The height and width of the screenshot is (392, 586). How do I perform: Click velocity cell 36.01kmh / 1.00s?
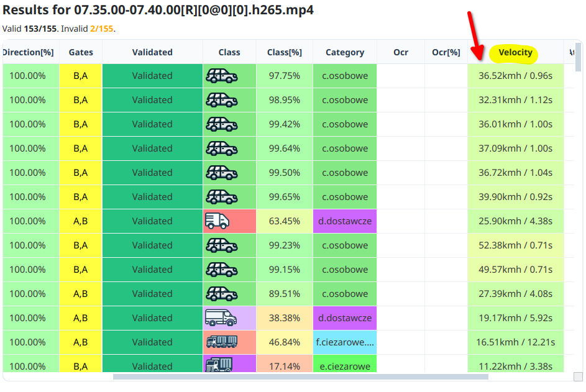tap(516, 124)
